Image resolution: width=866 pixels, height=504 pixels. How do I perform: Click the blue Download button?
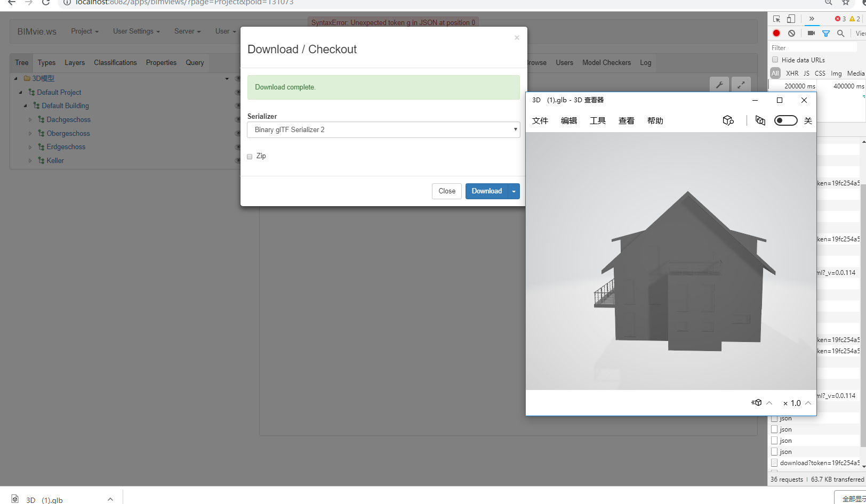(486, 191)
